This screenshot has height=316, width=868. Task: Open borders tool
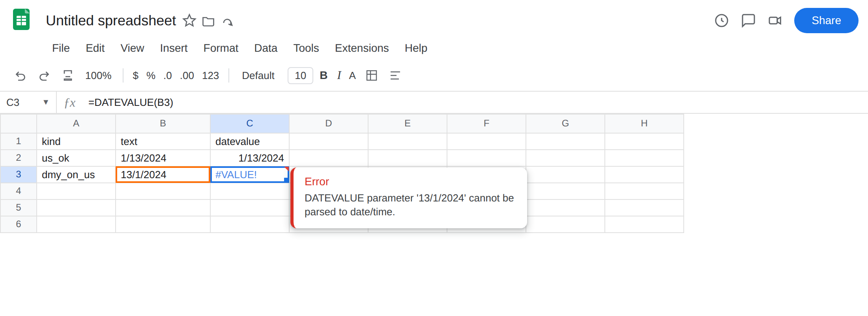pos(372,75)
